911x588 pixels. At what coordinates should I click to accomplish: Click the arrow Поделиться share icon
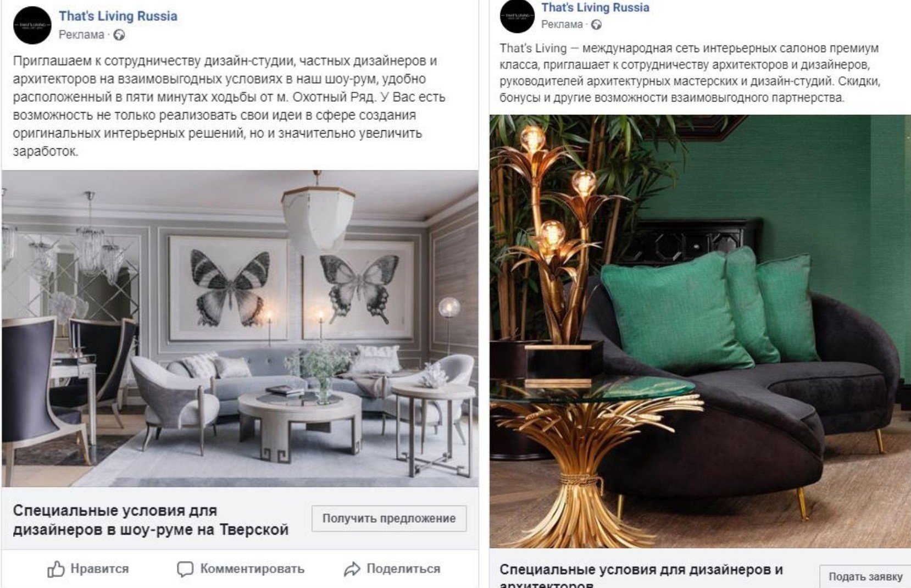352,569
